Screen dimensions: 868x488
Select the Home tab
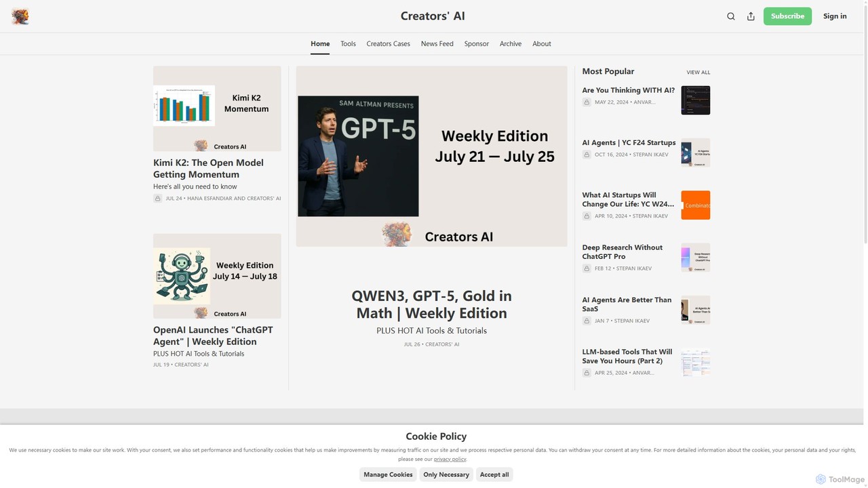(320, 44)
